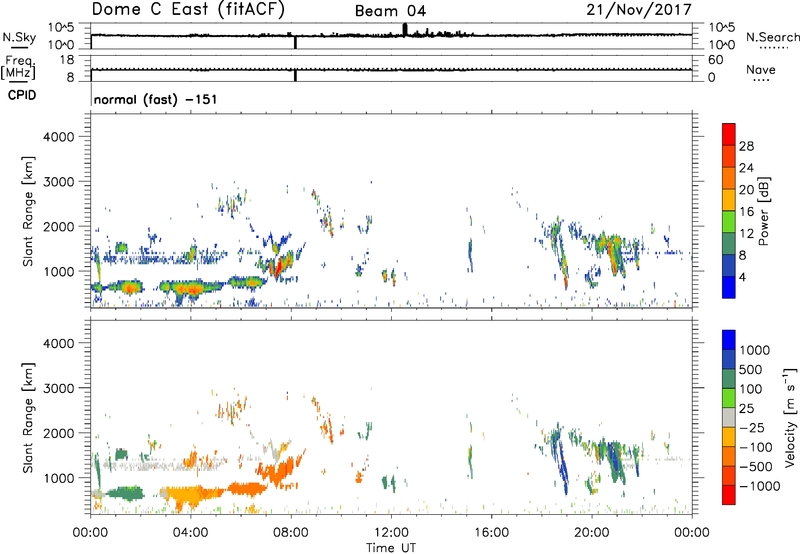Pick the red top segment of the power color bar
800x554 pixels.
point(729,134)
